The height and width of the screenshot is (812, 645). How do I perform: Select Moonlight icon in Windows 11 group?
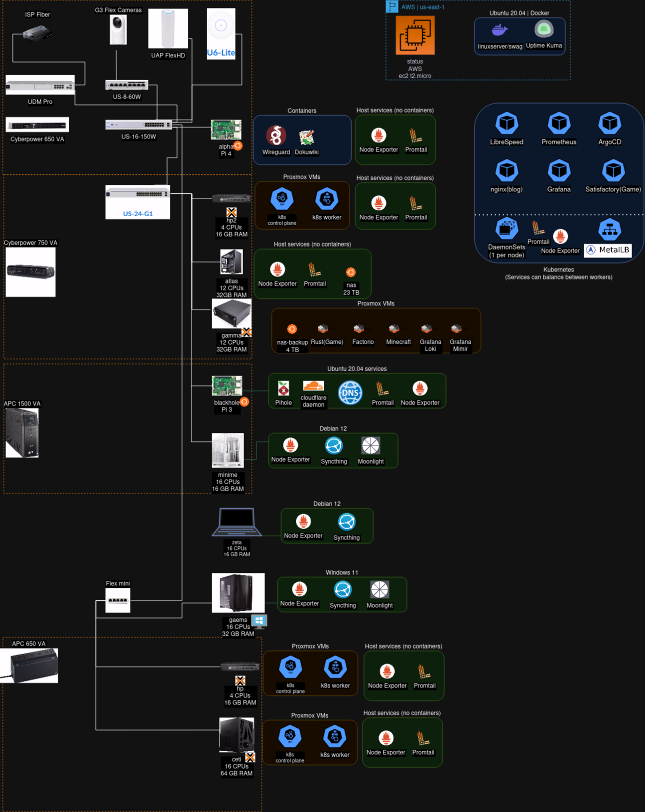(380, 589)
